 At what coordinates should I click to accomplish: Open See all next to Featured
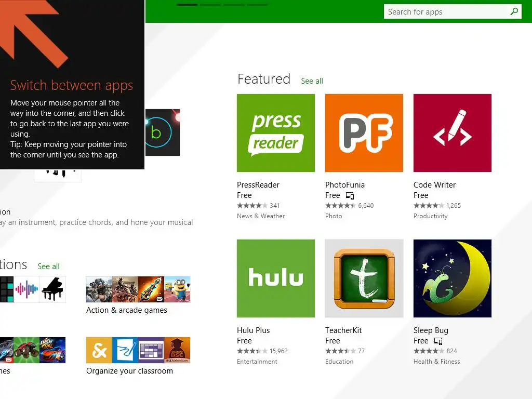click(x=312, y=81)
